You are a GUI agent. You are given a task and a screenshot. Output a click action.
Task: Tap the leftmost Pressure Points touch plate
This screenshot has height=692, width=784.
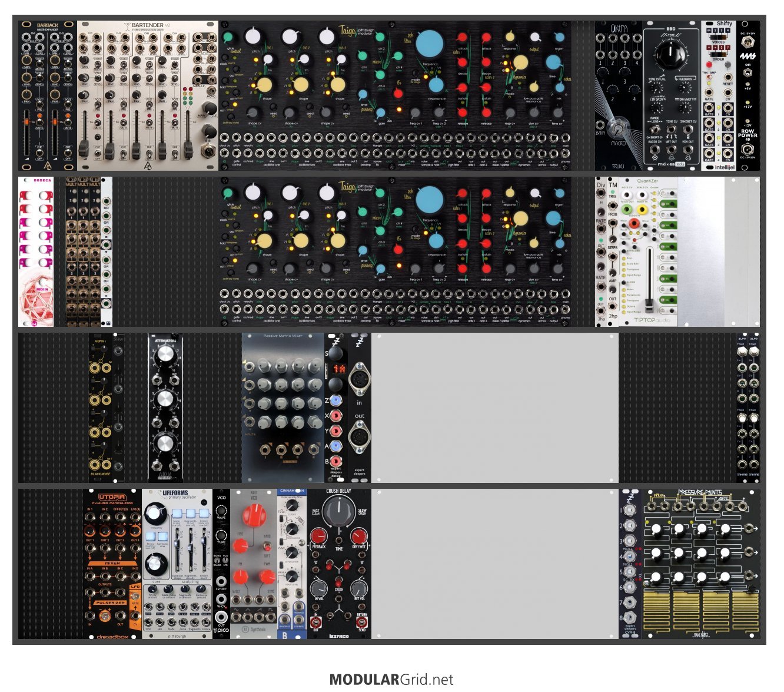click(656, 612)
